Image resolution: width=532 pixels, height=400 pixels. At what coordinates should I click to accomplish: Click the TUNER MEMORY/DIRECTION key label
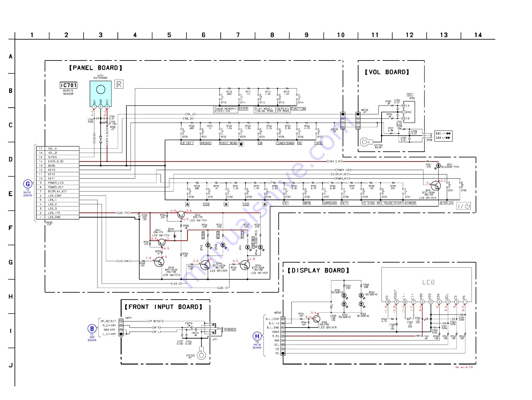tap(226, 110)
